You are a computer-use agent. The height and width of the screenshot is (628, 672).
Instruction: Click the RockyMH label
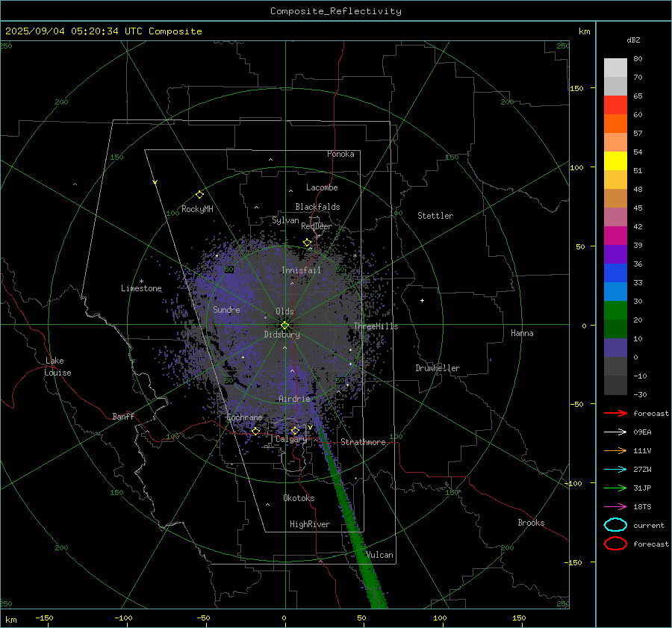[197, 209]
